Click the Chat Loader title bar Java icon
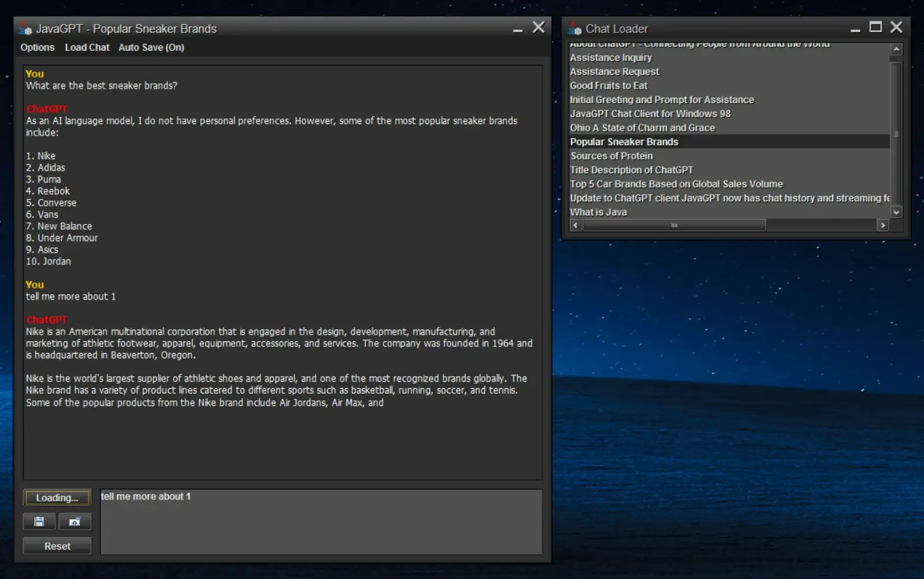Image resolution: width=924 pixels, height=579 pixels. 575,28
